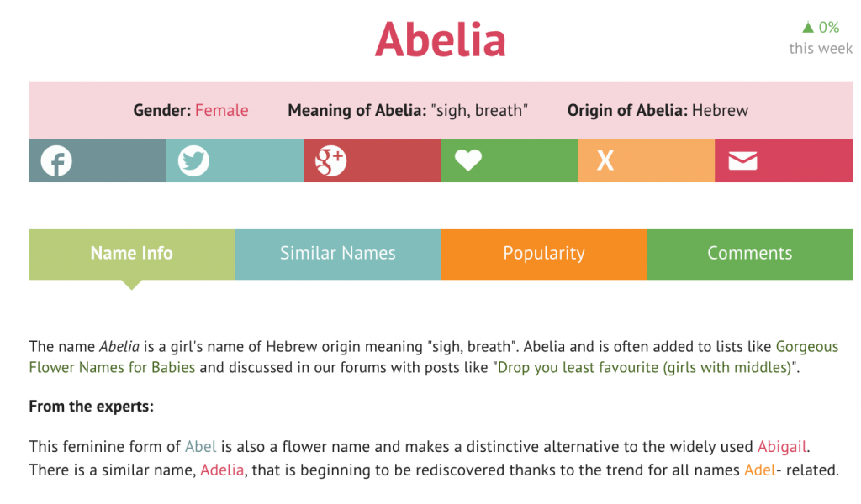This screenshot has height=504, width=861.
Task: View the Comments tab
Action: [750, 255]
